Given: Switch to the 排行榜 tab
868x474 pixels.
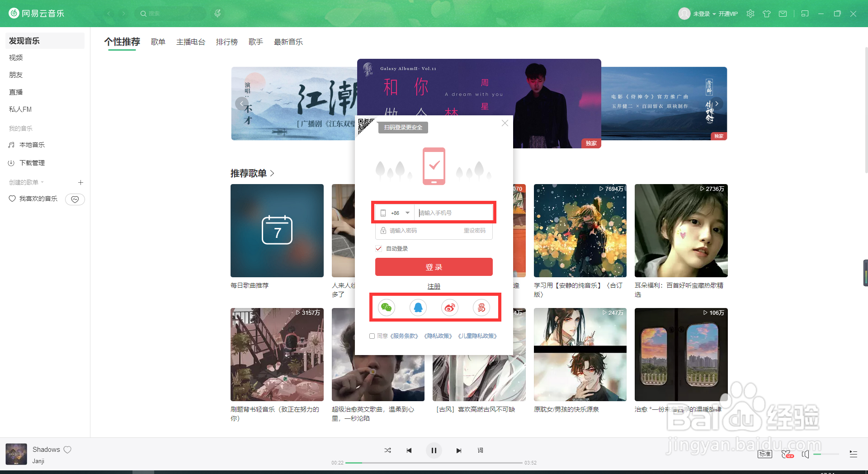Looking at the screenshot, I should point(227,42).
